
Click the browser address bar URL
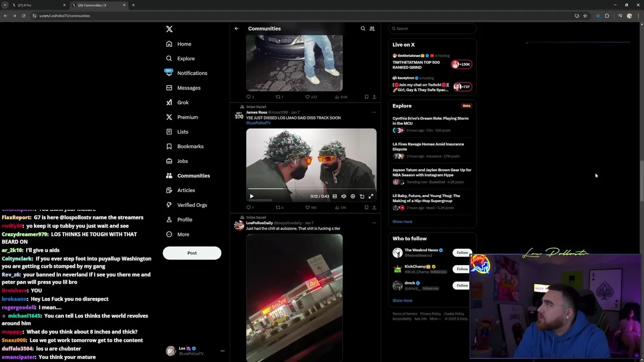point(64,16)
